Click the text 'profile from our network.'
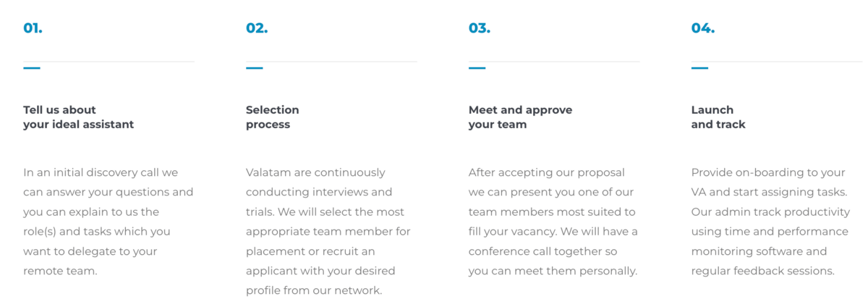 [314, 291]
